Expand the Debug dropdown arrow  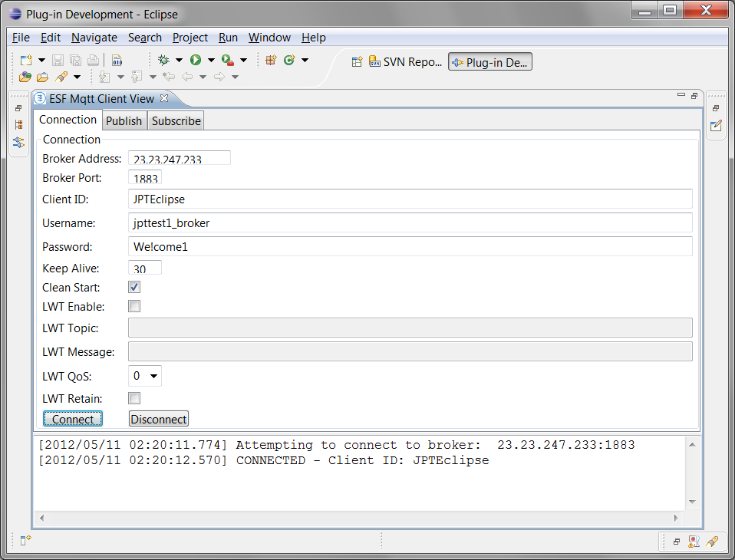(x=179, y=60)
